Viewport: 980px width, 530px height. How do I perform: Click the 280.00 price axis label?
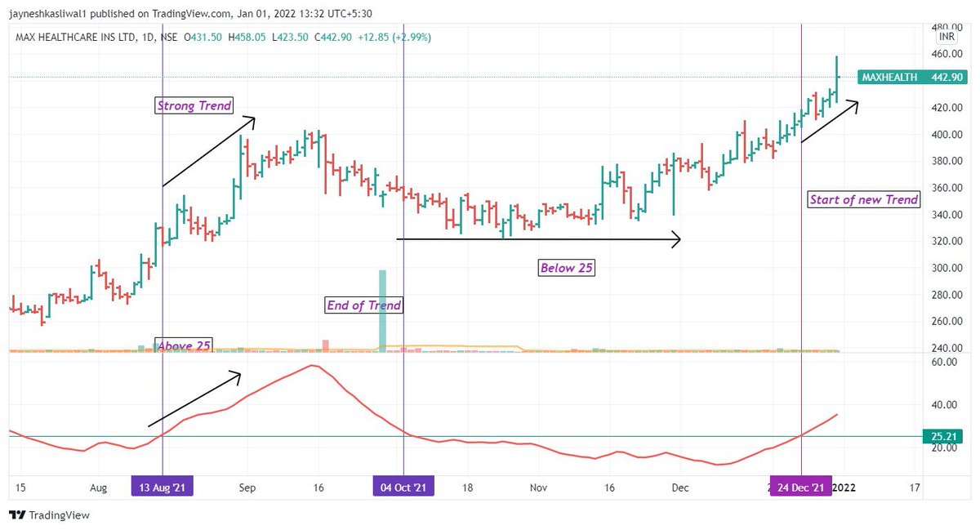[x=947, y=295]
